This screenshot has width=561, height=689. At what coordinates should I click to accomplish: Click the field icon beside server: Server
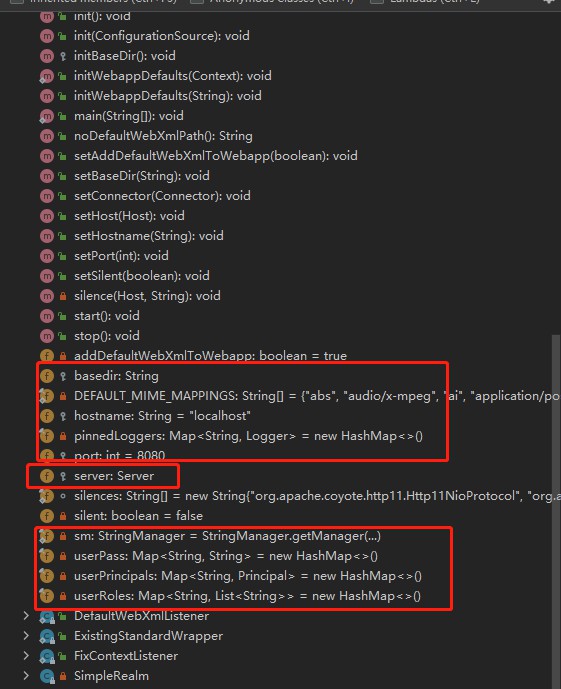tap(47, 476)
